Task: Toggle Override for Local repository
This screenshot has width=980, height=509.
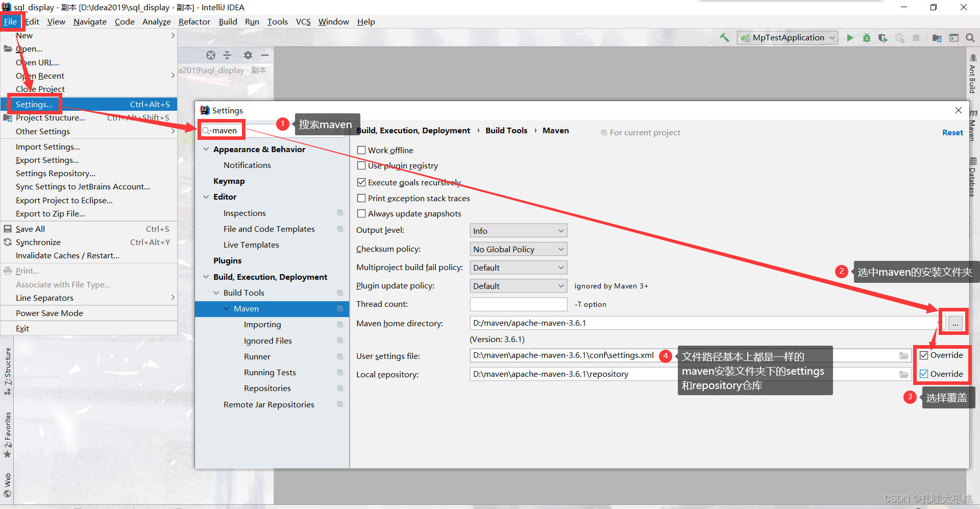Action: pyautogui.click(x=924, y=374)
